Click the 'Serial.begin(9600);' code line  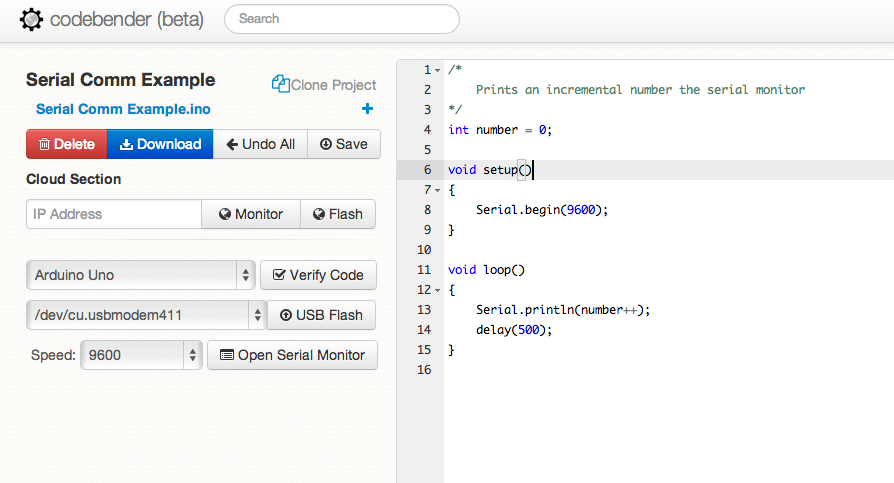pos(542,210)
